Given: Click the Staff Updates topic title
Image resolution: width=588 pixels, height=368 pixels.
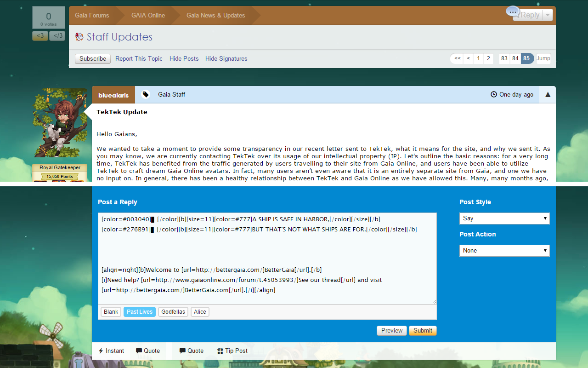Looking at the screenshot, I should click(x=119, y=37).
